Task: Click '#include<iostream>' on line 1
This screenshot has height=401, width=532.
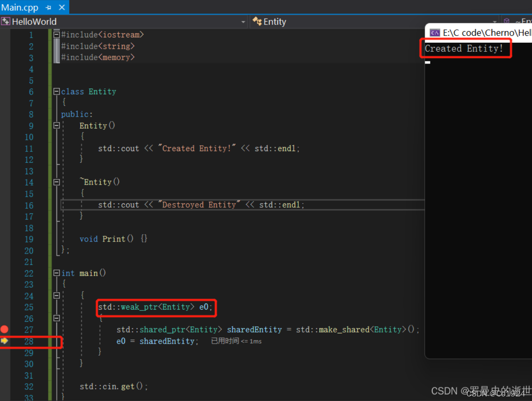Action: [102, 34]
